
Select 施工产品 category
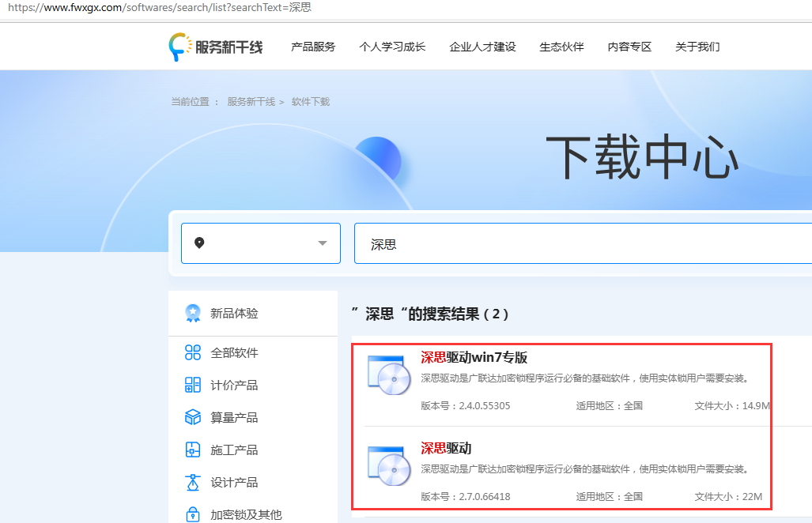pos(234,450)
